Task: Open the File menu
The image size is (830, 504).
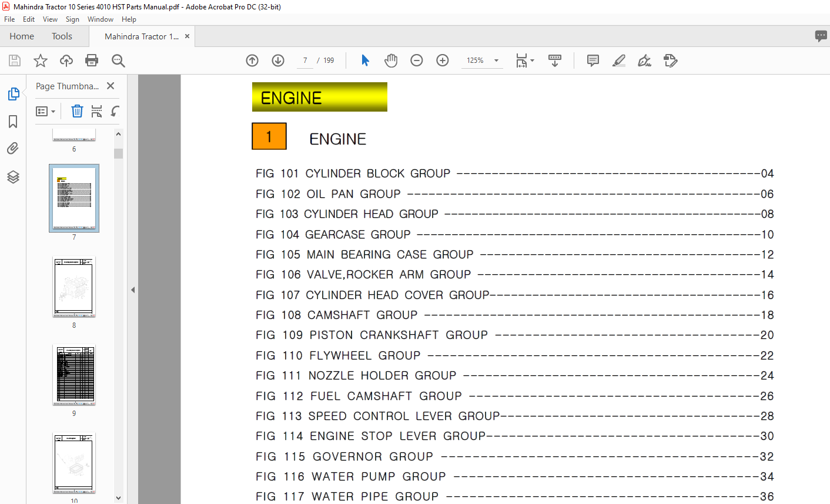Action: click(x=9, y=19)
